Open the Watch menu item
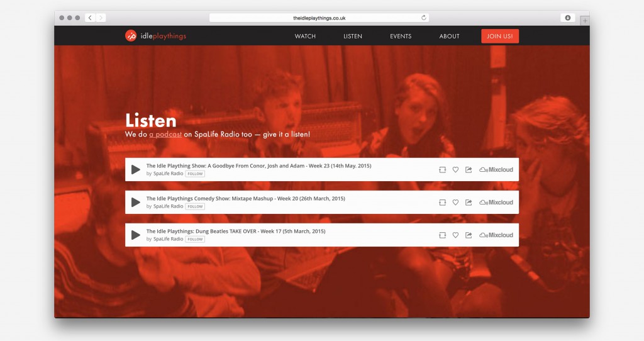 pyautogui.click(x=305, y=36)
